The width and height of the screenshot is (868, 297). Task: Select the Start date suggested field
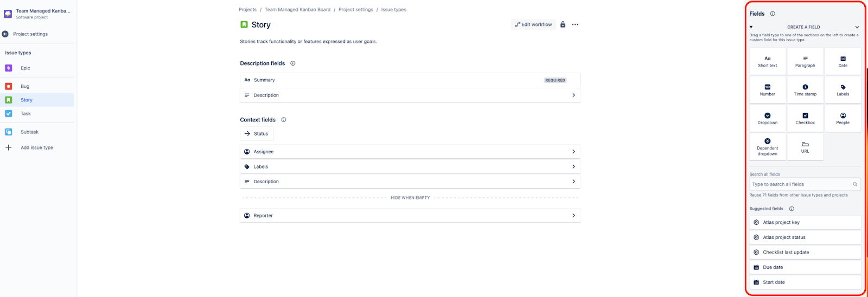click(x=805, y=282)
